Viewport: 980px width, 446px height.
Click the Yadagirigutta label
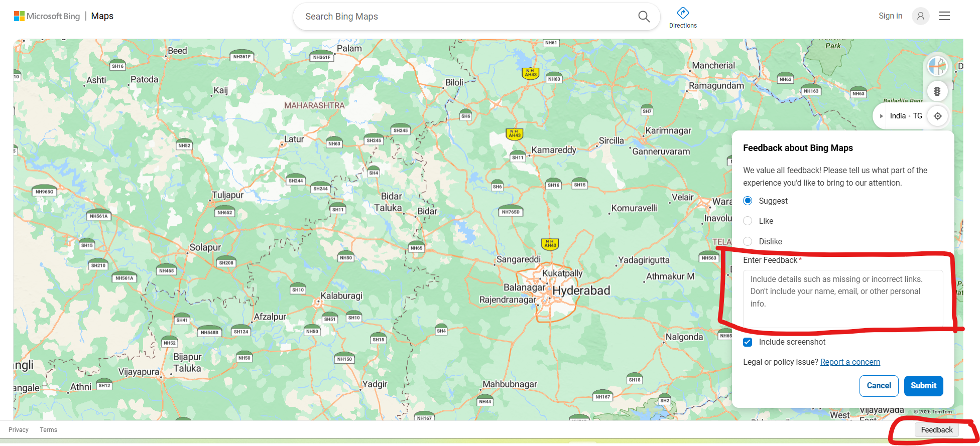pyautogui.click(x=644, y=260)
